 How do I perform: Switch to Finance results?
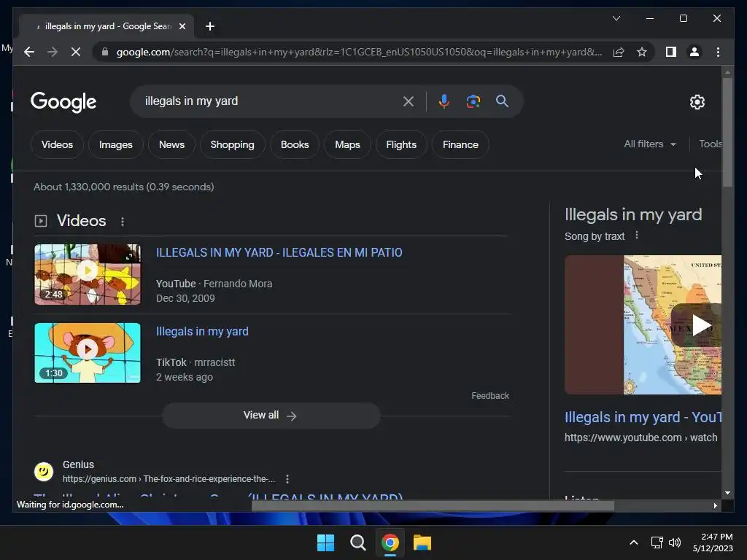[x=460, y=144]
